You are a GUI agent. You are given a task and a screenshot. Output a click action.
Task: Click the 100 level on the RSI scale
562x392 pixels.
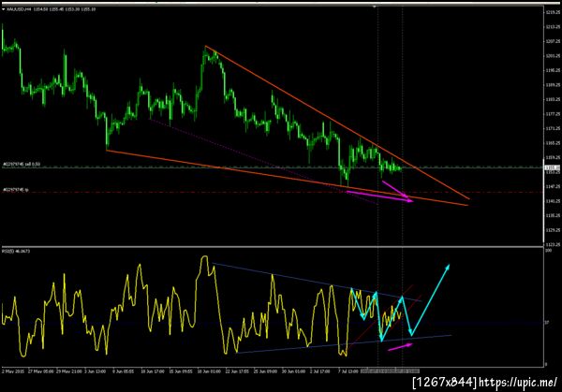point(549,251)
